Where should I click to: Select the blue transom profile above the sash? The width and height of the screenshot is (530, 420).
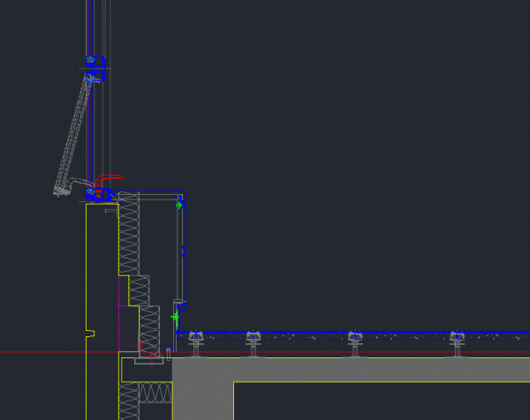95,69
